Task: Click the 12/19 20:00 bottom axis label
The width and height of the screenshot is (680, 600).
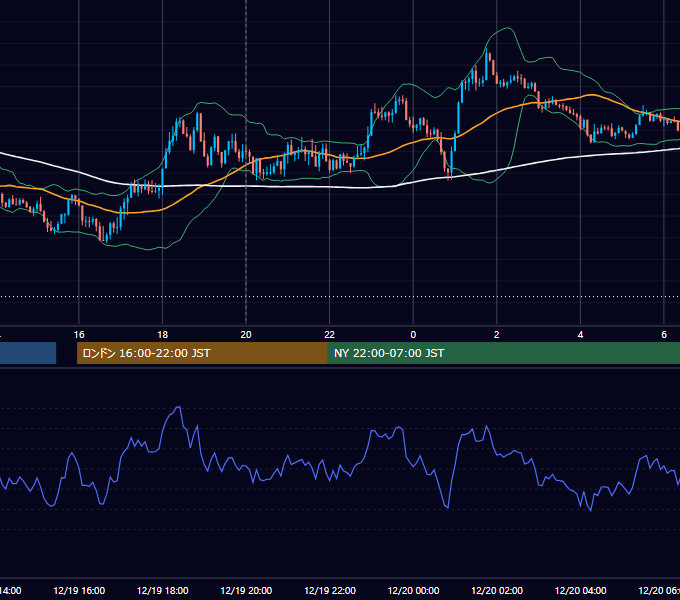Action: point(246,590)
